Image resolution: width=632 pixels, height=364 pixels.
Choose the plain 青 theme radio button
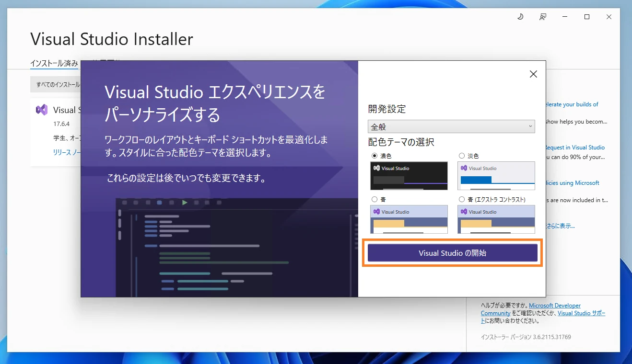[375, 199]
